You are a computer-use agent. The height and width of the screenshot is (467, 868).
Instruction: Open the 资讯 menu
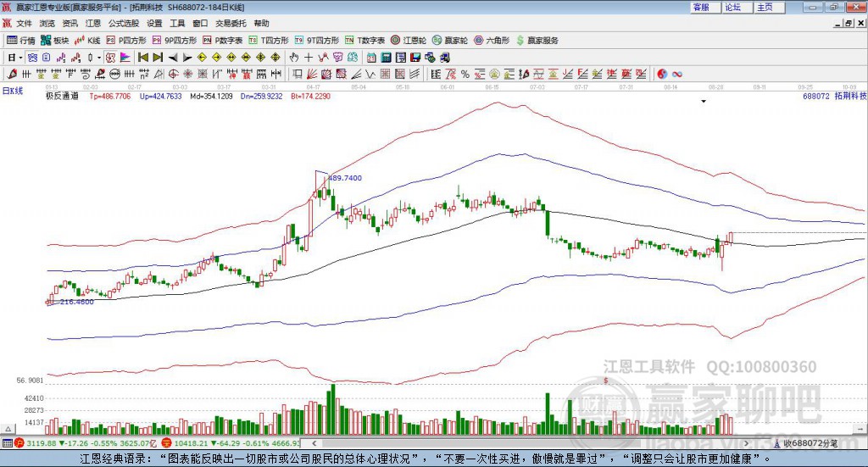[x=70, y=23]
